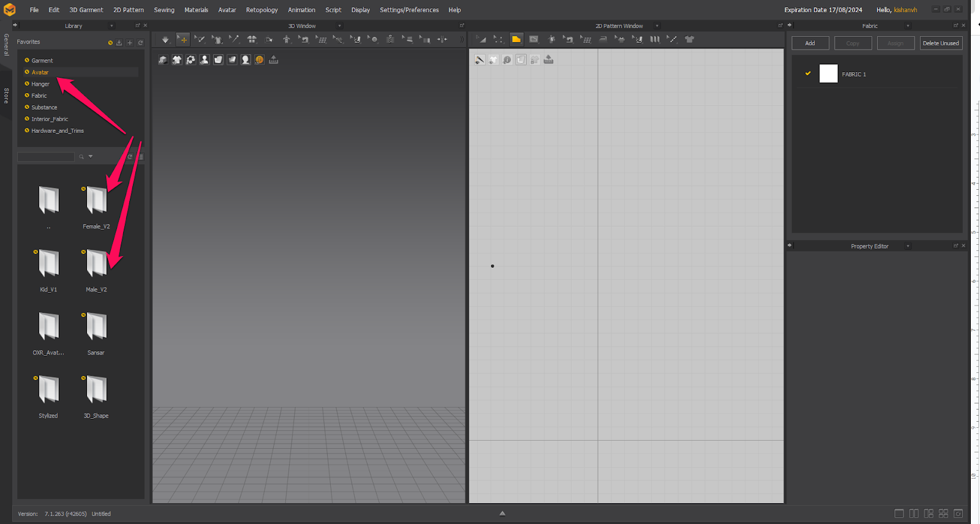Open the Female_V2 folder thumbnail
This screenshot has width=980, height=524.
pos(96,200)
